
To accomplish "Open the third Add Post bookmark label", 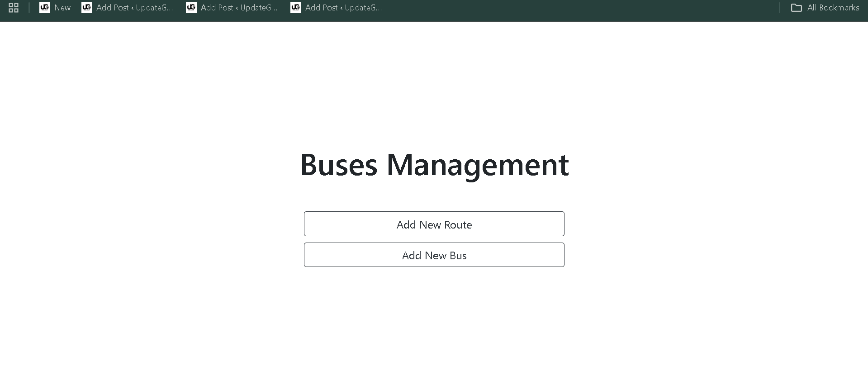I will pos(343,8).
